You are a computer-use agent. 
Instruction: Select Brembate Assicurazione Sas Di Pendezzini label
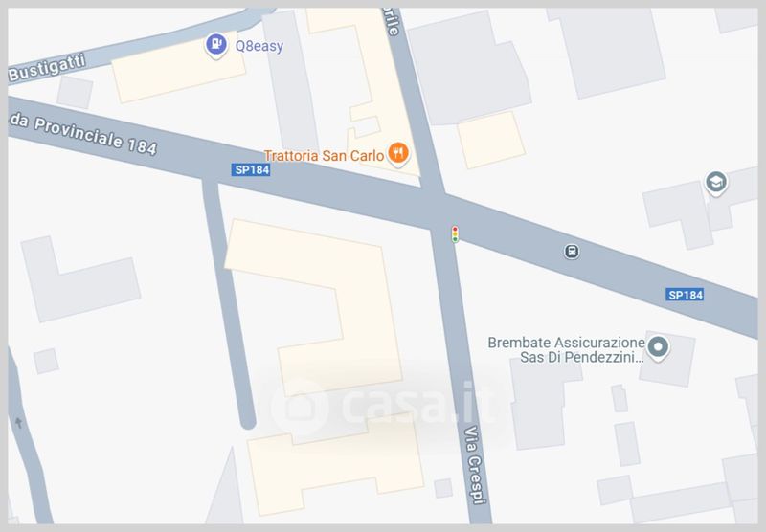click(566, 350)
